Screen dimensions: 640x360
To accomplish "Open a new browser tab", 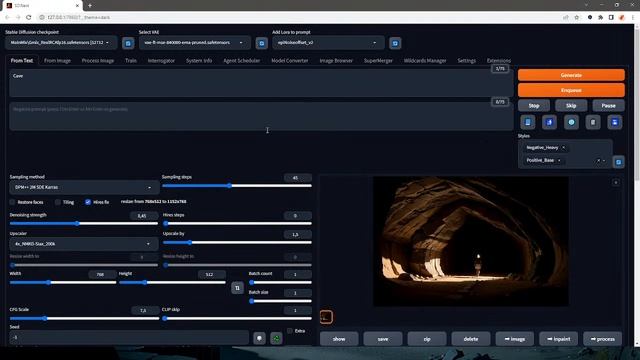I will [90, 5].
